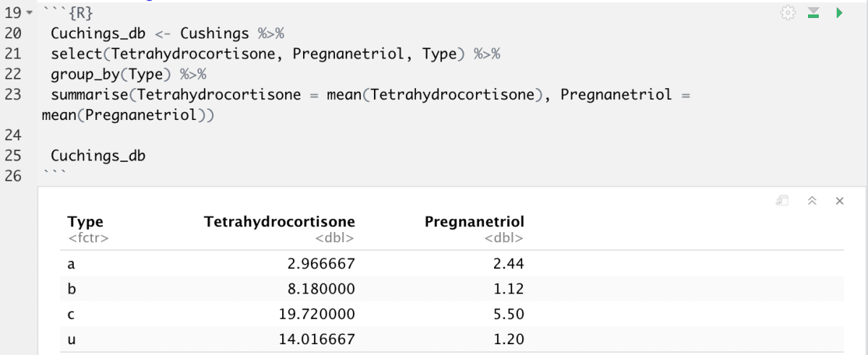
Task: Run all chunks above icon
Action: point(814,13)
